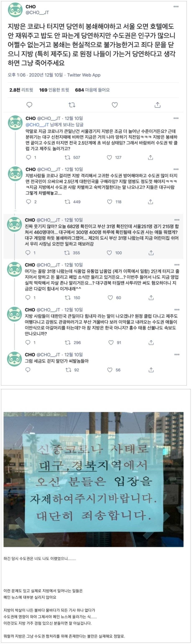This screenshot has height=644, width=192.
Task: View the 169 quote tweets
Action: pos(54,90)
